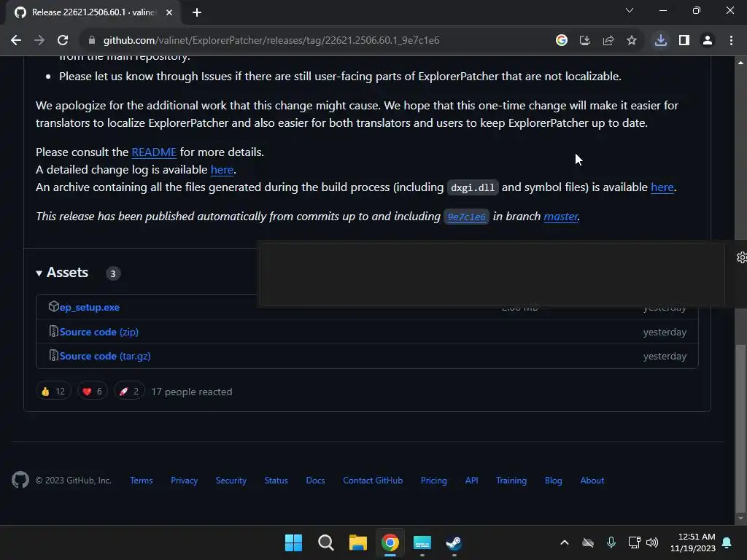Click the install app icon in address bar
The height and width of the screenshot is (560, 747).
[x=585, y=41]
